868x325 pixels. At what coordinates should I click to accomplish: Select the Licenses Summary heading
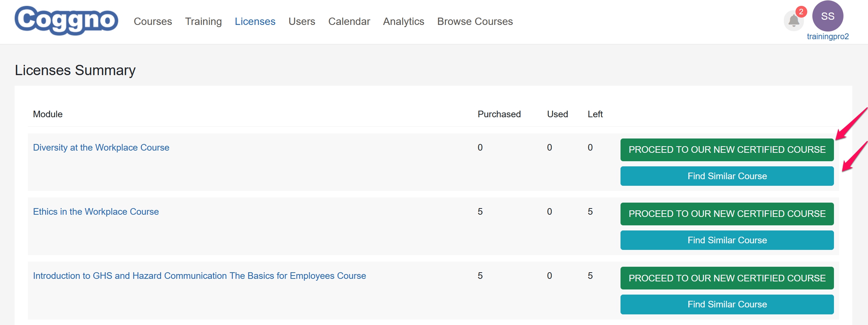coord(75,70)
